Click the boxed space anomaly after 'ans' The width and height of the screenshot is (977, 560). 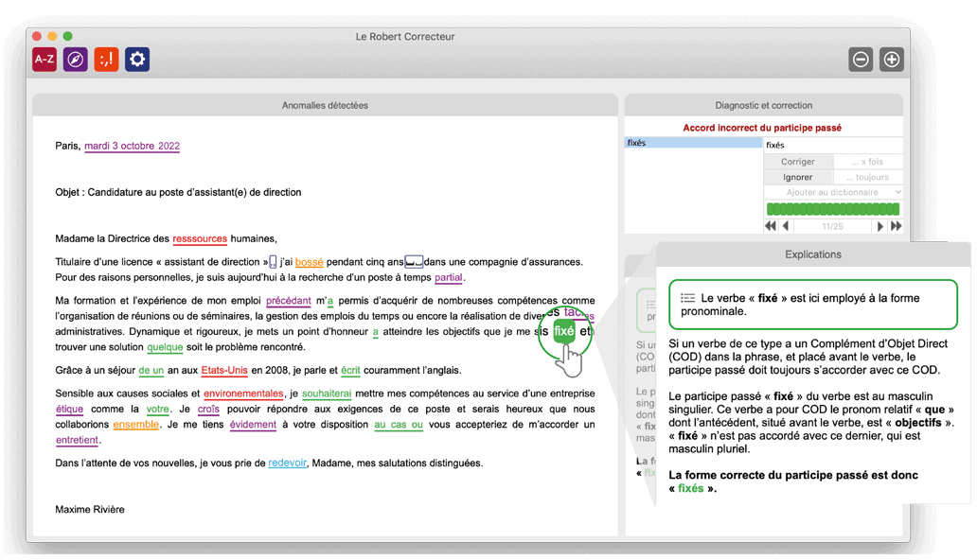click(x=414, y=262)
